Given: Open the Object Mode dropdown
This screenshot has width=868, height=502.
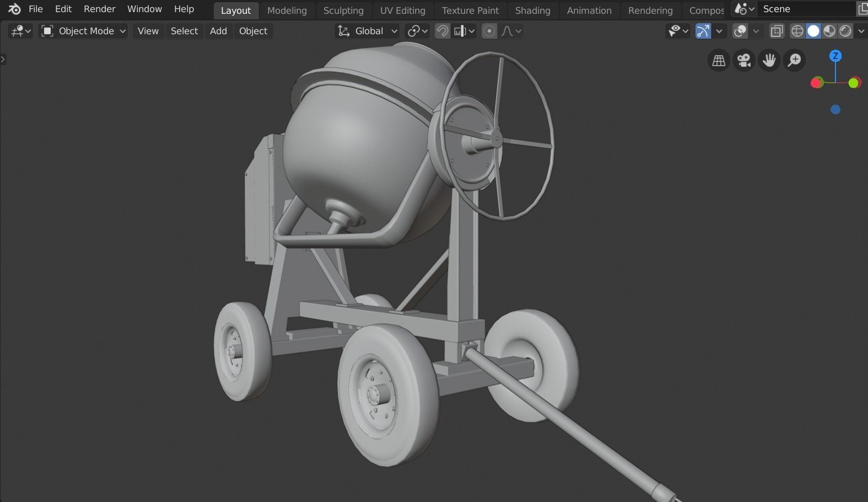Looking at the screenshot, I should click(84, 31).
